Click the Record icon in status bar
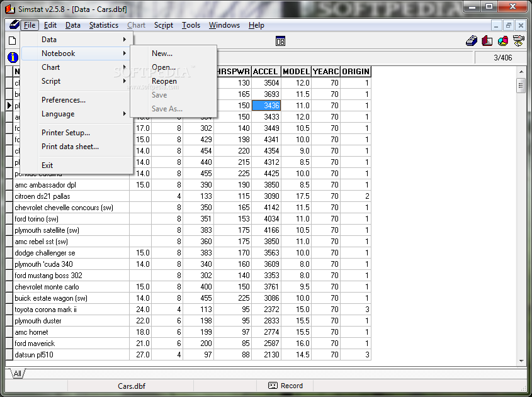This screenshot has width=532, height=397. (x=273, y=386)
